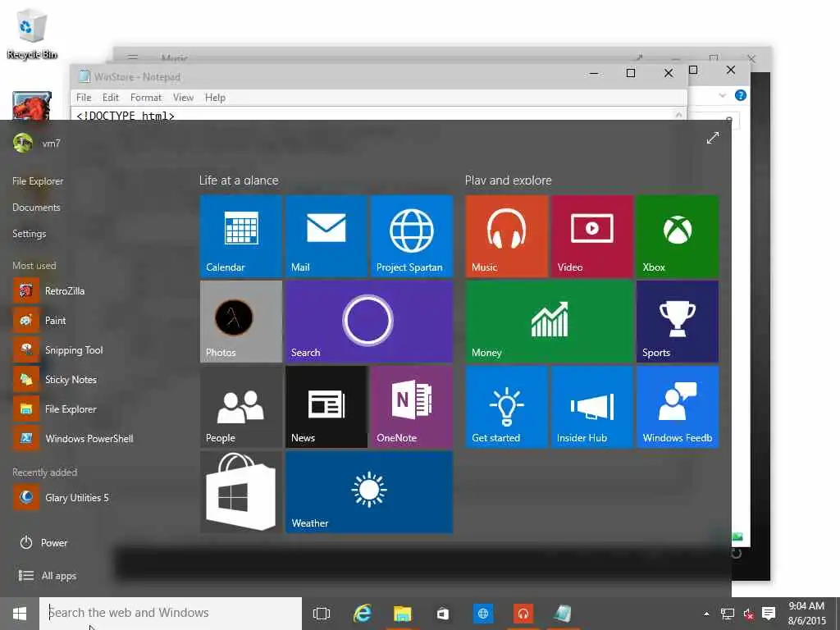Open the Insider Hub tile
The width and height of the screenshot is (840, 630).
pos(592,407)
